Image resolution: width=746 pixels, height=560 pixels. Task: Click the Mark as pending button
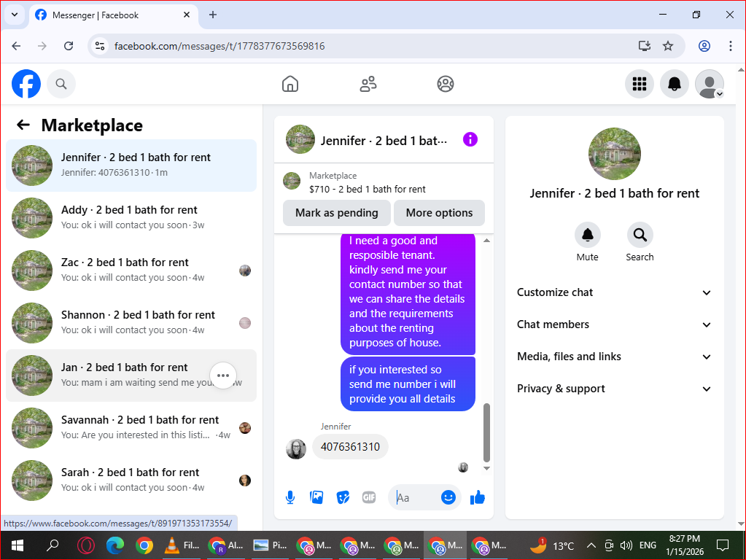(336, 213)
